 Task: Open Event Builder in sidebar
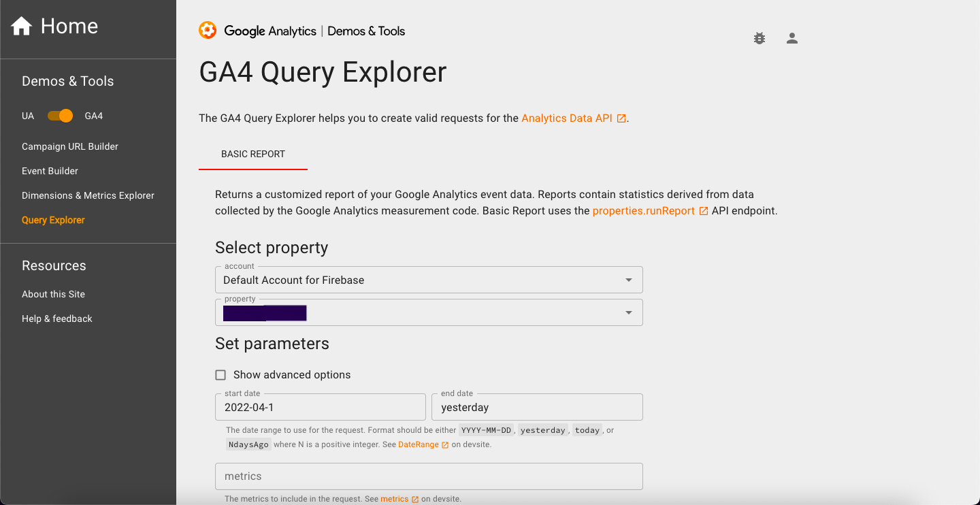[50, 171]
